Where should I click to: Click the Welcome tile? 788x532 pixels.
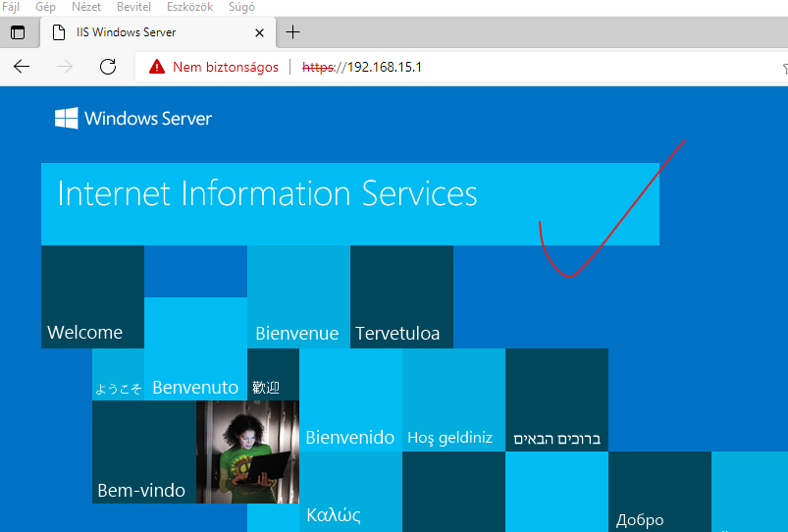(92, 296)
